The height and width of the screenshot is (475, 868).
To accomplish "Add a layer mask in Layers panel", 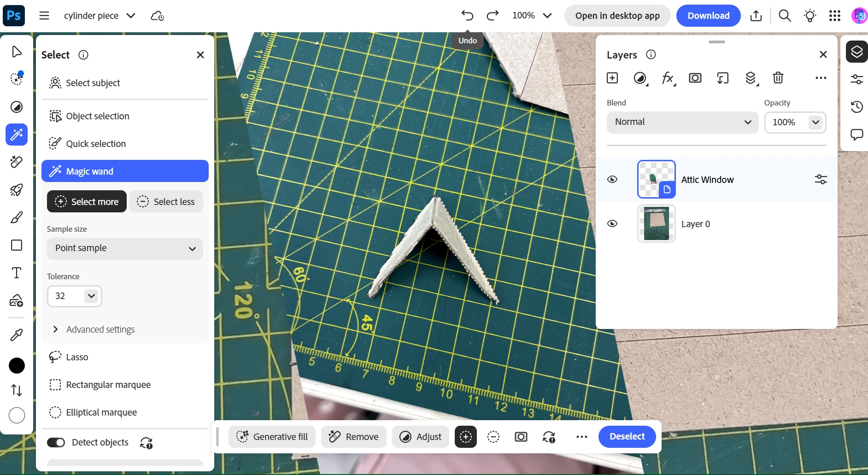I will tap(695, 78).
